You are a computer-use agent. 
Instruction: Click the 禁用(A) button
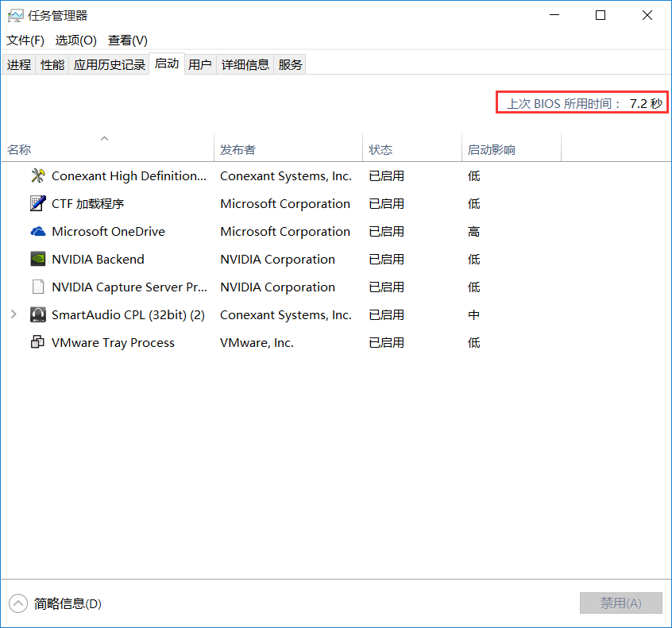[x=621, y=603]
